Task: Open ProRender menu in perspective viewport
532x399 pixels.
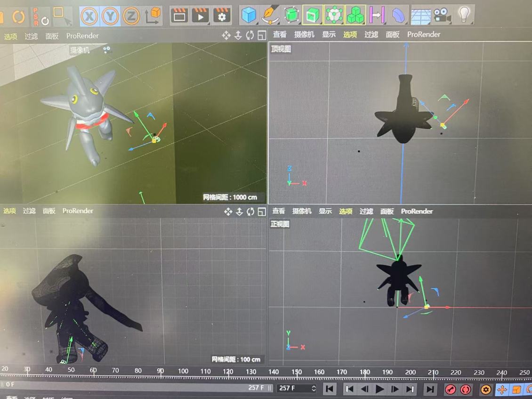Action: pos(82,36)
